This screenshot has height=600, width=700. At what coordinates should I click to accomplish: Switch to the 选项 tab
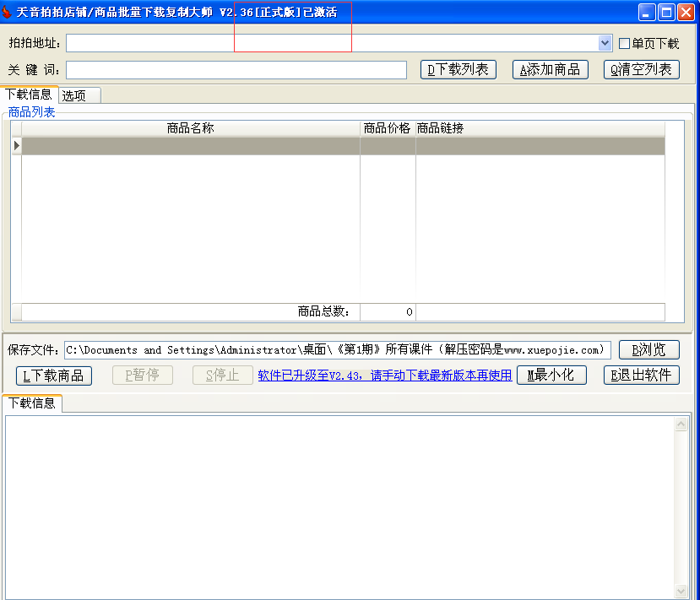click(79, 95)
